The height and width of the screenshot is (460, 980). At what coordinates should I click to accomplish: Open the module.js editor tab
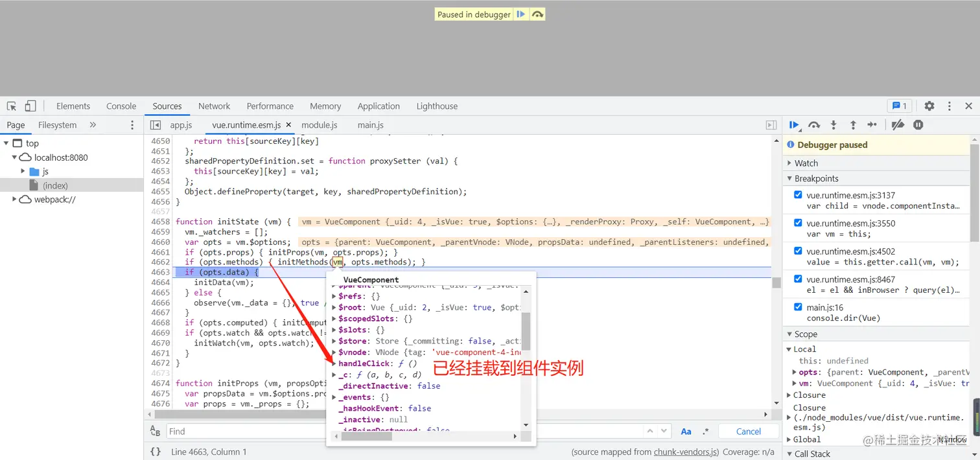pyautogui.click(x=320, y=125)
